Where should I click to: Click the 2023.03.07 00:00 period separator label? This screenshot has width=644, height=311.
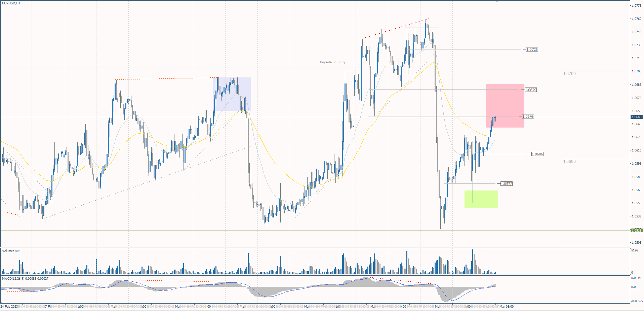pos(226,307)
